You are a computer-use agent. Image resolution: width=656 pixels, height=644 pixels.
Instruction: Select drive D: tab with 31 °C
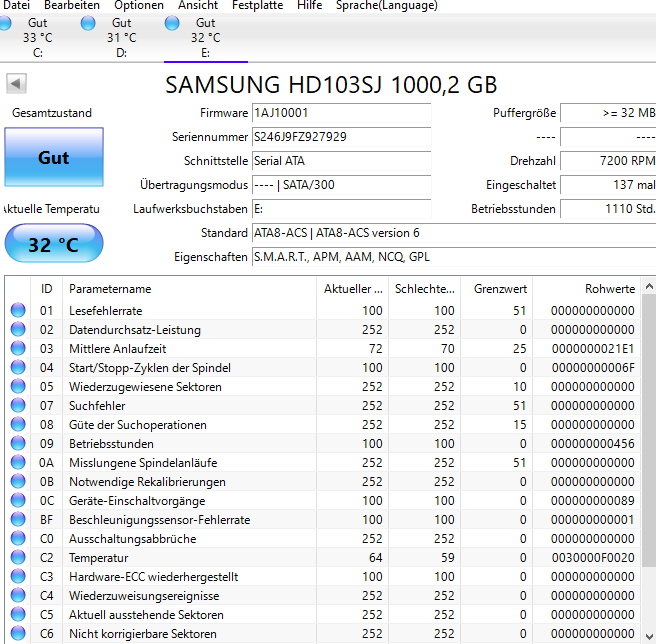(121, 38)
